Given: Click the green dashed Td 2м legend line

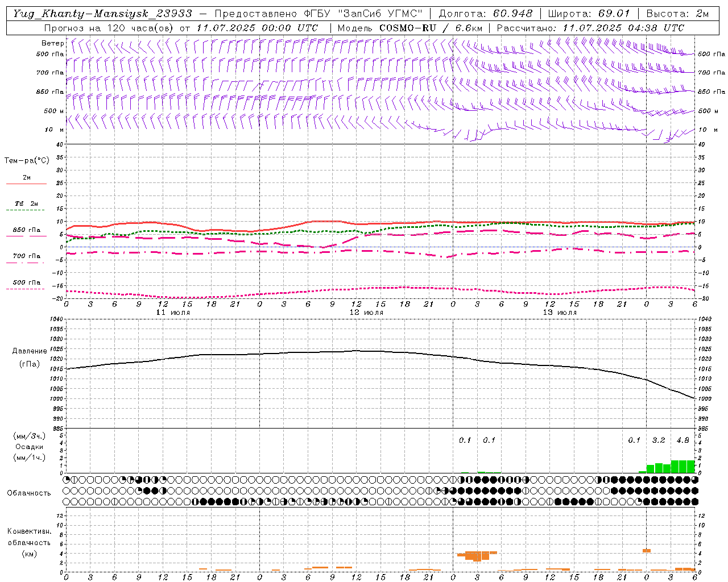Looking at the screenshot, I should click(x=26, y=210).
